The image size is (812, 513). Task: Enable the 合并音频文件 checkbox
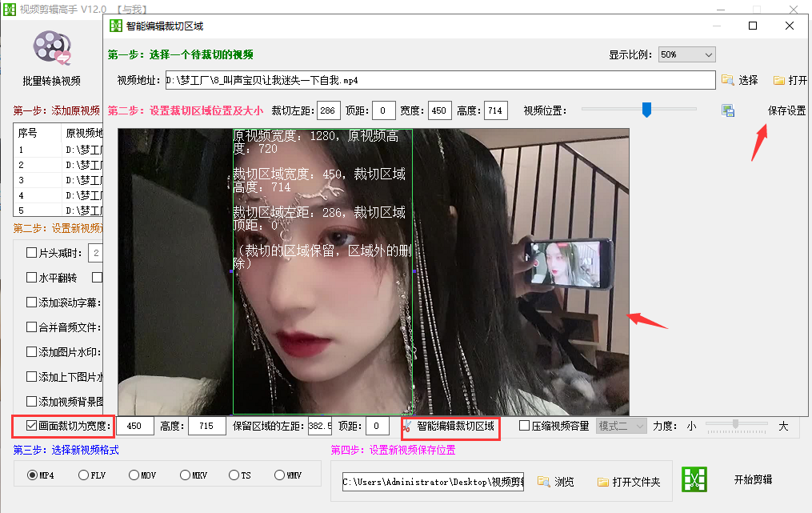pyautogui.click(x=31, y=327)
